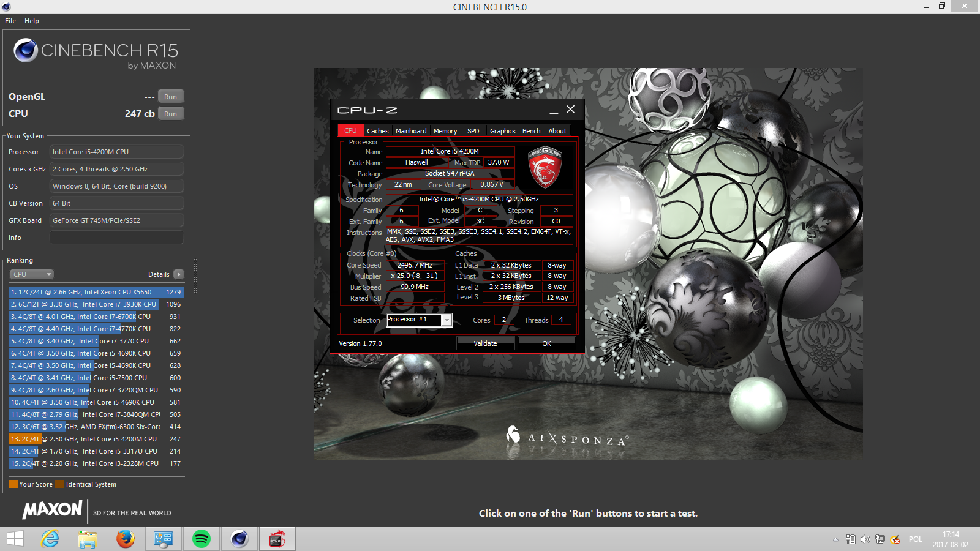Viewport: 980px width, 551px height.
Task: Select ranking row Core i7-3930K CPU
Action: (x=96, y=304)
